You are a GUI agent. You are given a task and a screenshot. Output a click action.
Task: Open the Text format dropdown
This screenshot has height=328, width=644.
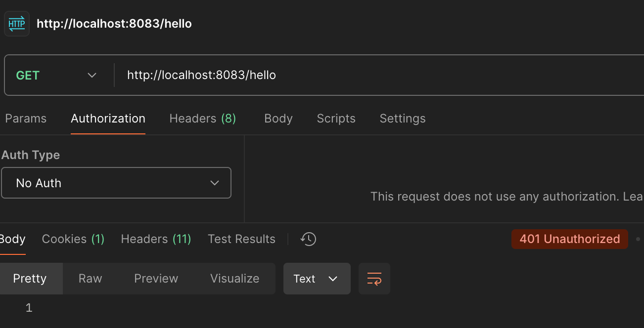click(x=317, y=279)
